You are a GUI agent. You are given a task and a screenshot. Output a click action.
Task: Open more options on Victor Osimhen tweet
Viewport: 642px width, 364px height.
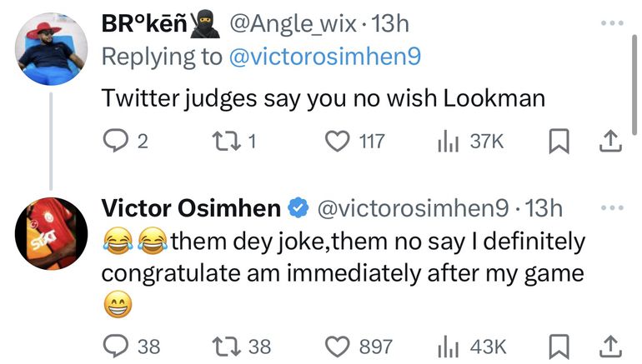(611, 207)
